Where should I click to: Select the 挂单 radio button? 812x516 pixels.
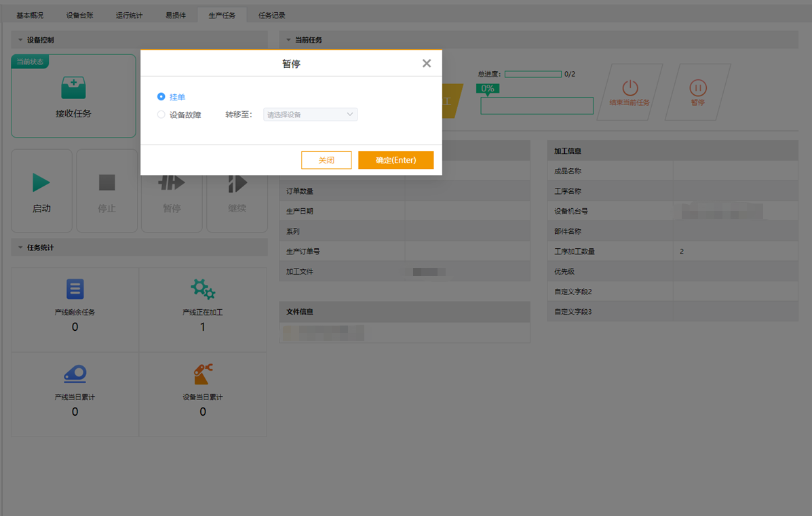161,97
